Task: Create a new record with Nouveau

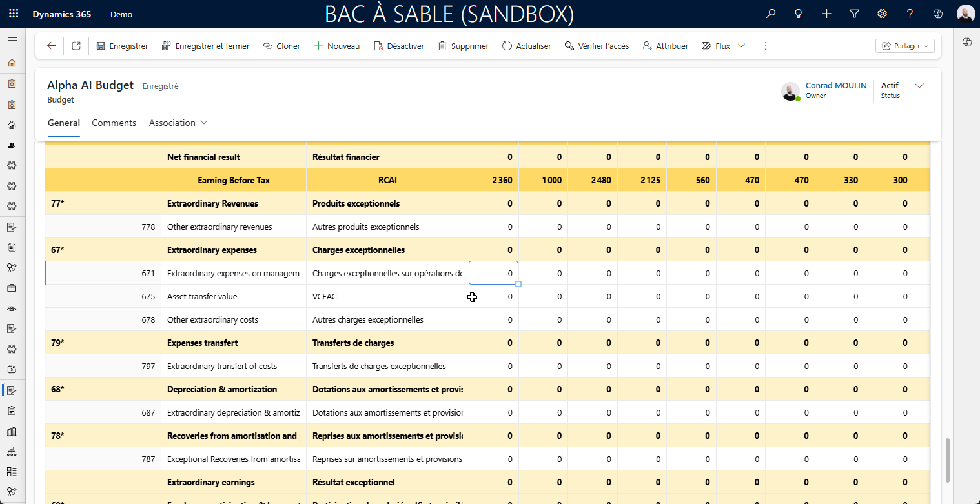Action: pos(336,46)
